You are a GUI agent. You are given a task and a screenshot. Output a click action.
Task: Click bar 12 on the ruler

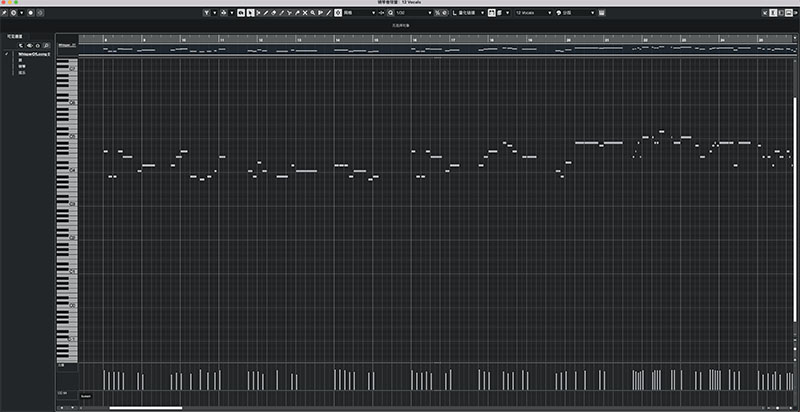(260, 39)
